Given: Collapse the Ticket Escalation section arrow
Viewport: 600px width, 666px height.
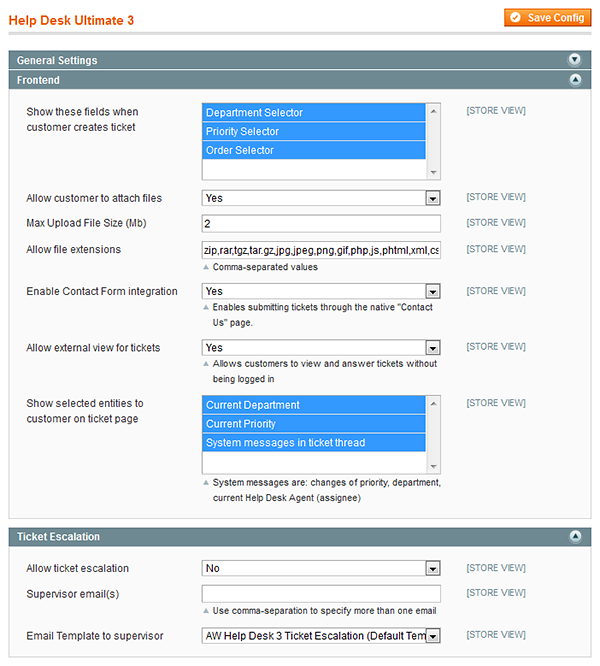Looking at the screenshot, I should pyautogui.click(x=575, y=536).
